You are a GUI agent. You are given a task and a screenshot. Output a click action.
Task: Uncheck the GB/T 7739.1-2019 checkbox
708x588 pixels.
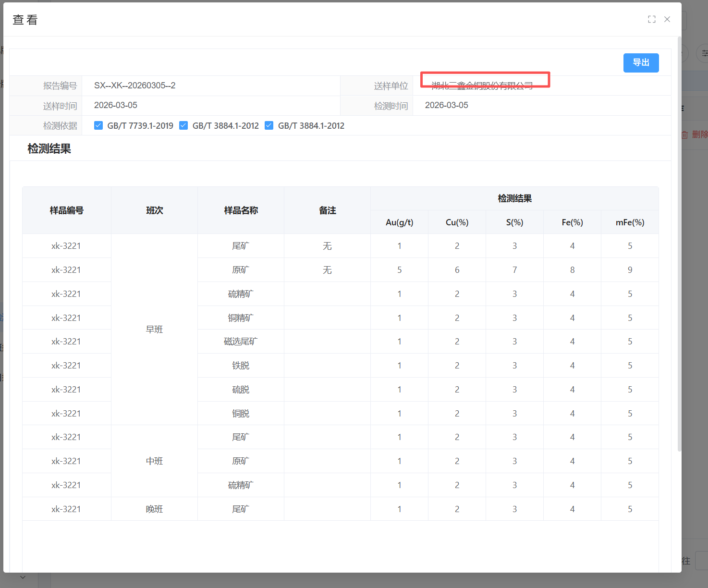(98, 126)
